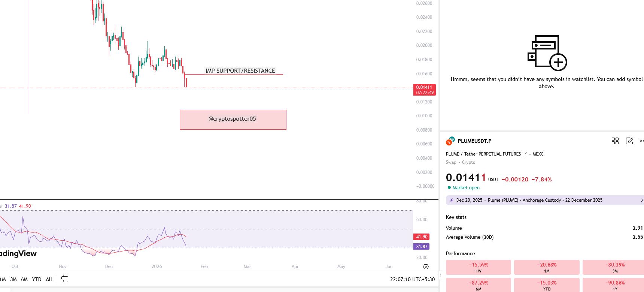Screen dimensions: 644x292
Task: Click the May label on time axis
Action: (x=341, y=267)
